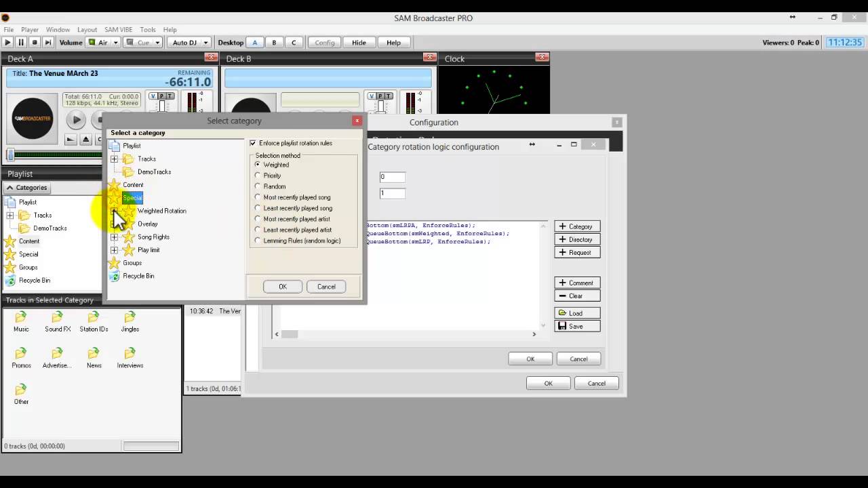The image size is (868, 488).
Task: Open the Other category folder
Action: coord(21,394)
